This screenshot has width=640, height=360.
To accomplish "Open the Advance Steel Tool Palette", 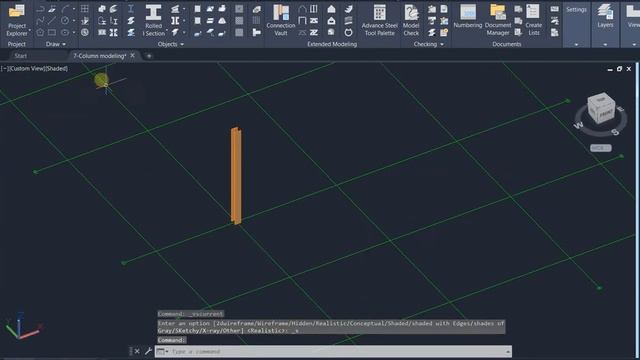I will [x=379, y=20].
